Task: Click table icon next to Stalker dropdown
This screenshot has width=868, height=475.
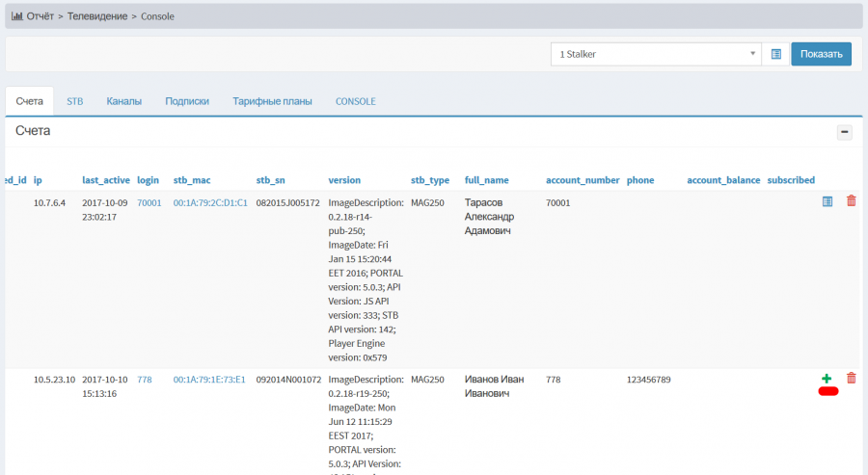Action: point(775,54)
